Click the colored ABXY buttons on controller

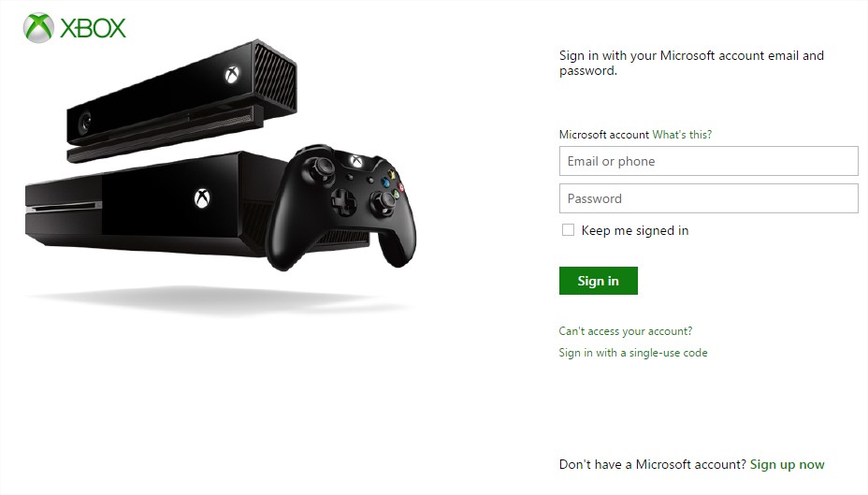pyautogui.click(x=393, y=184)
